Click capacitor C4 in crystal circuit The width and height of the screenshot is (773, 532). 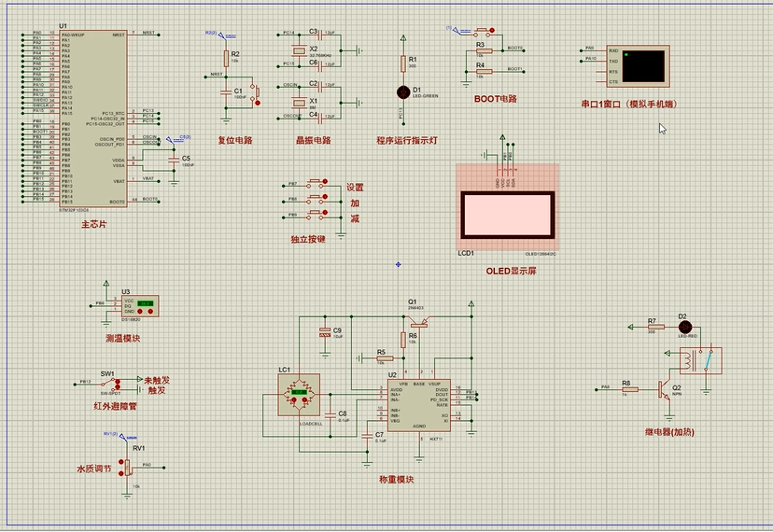(x=322, y=118)
